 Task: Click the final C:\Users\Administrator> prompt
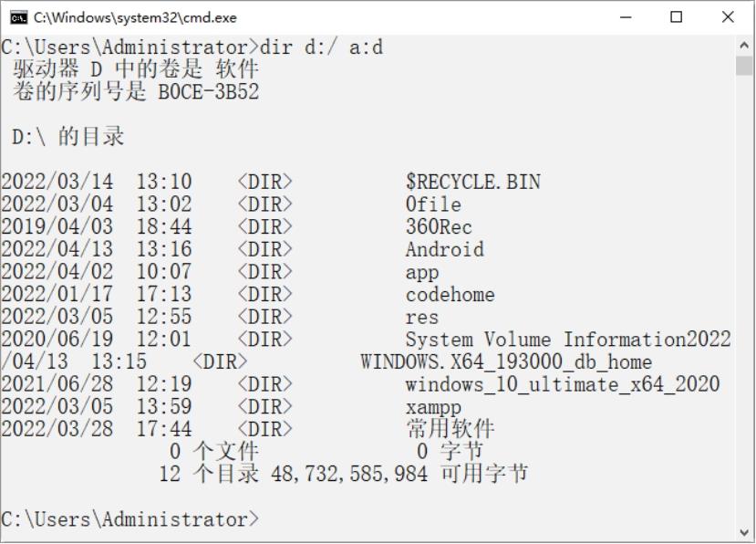click(130, 519)
